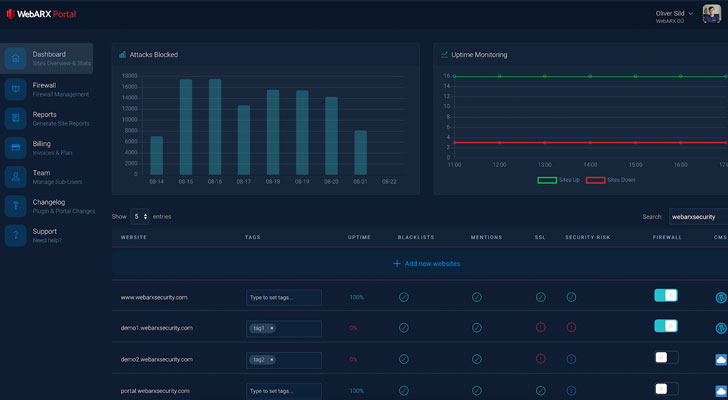
Task: Open www.webarxsecurity.com site link
Action: pos(154,297)
